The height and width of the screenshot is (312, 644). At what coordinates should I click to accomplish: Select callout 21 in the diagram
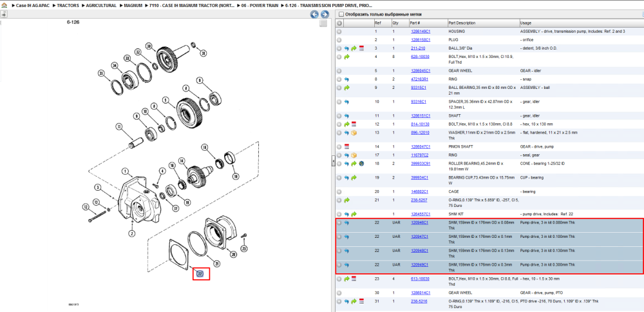coord(217,262)
